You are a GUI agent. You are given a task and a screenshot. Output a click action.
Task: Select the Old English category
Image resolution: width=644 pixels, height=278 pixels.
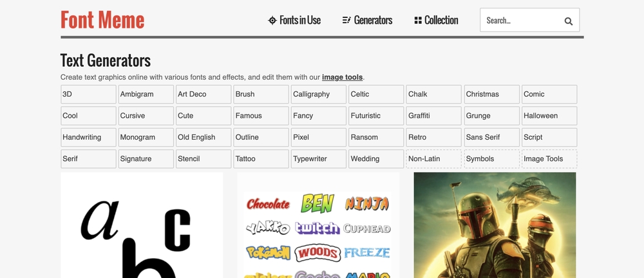tap(204, 137)
